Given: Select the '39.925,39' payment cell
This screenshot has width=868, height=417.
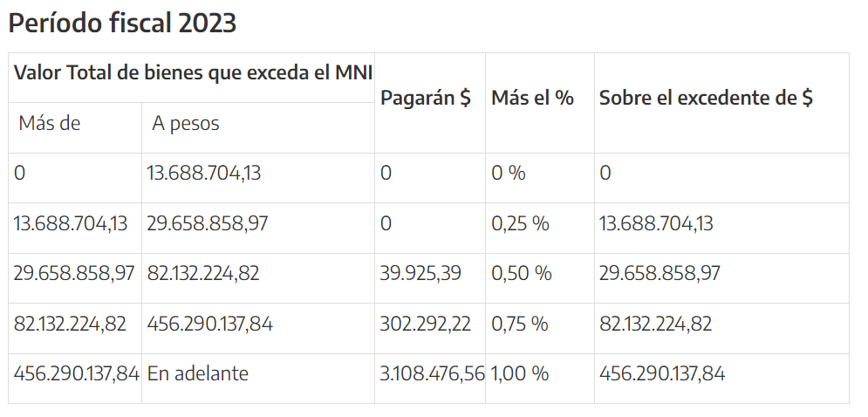Looking at the screenshot, I should pos(420,274).
